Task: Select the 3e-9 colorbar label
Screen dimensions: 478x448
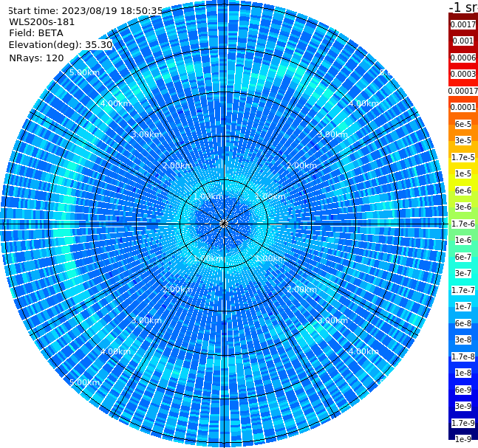Action: click(x=463, y=406)
